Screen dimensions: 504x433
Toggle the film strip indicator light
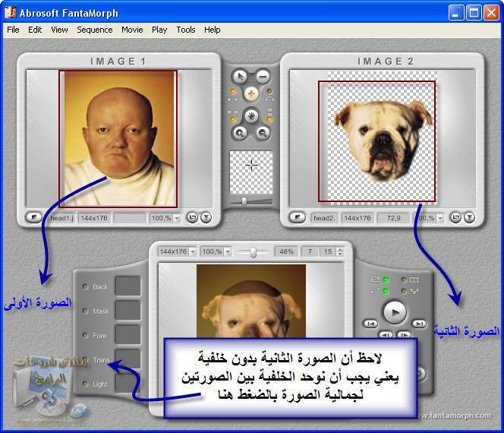point(404,280)
